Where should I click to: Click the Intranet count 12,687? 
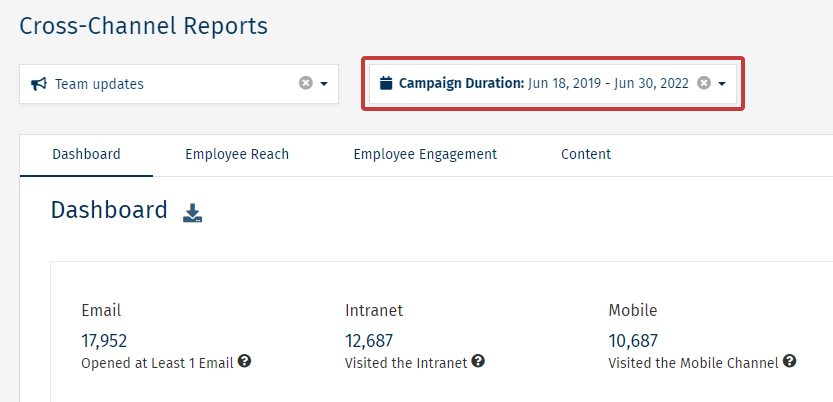(369, 340)
